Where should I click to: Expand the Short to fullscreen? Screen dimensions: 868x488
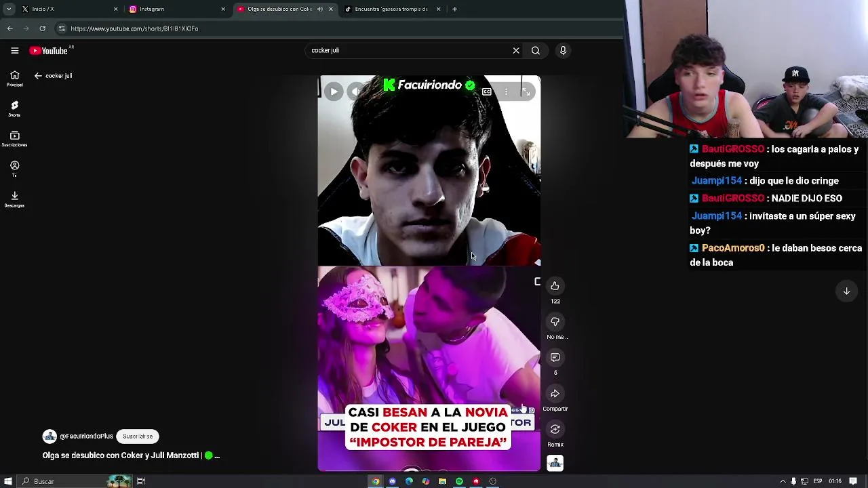[x=526, y=91]
